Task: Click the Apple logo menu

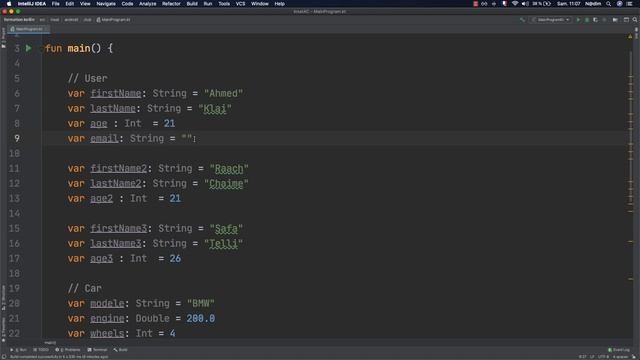Action: pyautogui.click(x=9, y=4)
